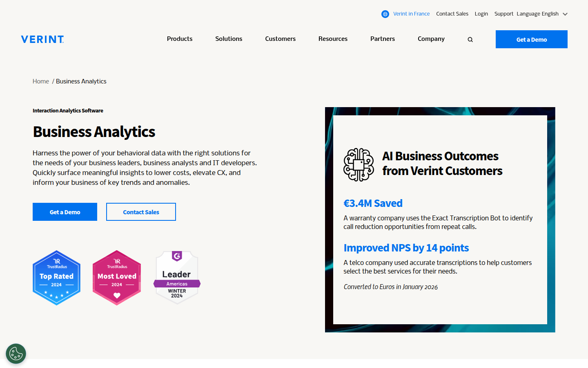Viewport: 588px width, 368px height.
Task: Open the Products menu
Action: click(x=180, y=39)
